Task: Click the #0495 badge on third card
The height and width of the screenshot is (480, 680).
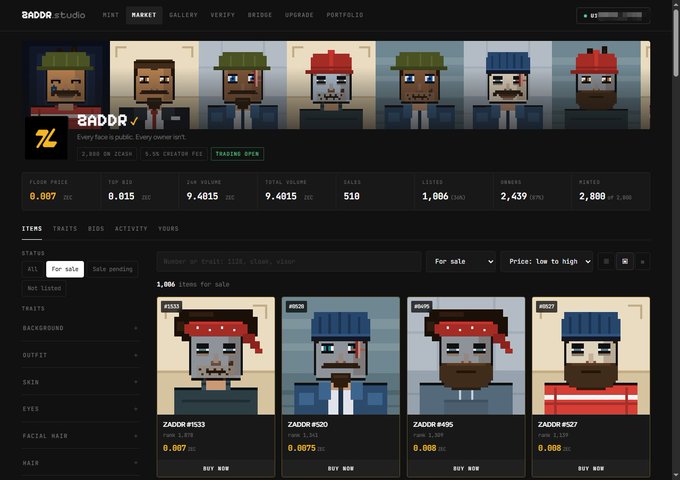Action: [422, 307]
